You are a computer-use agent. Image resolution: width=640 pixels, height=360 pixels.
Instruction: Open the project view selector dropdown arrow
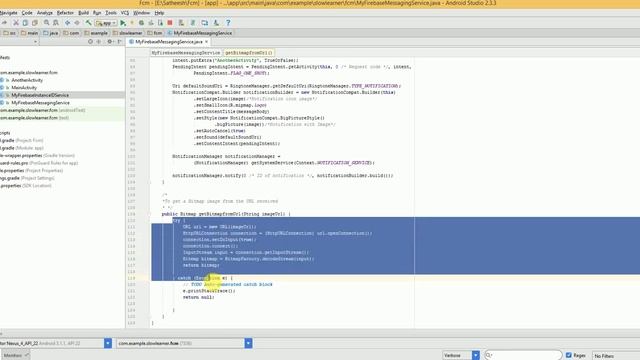pyautogui.click(x=35, y=42)
